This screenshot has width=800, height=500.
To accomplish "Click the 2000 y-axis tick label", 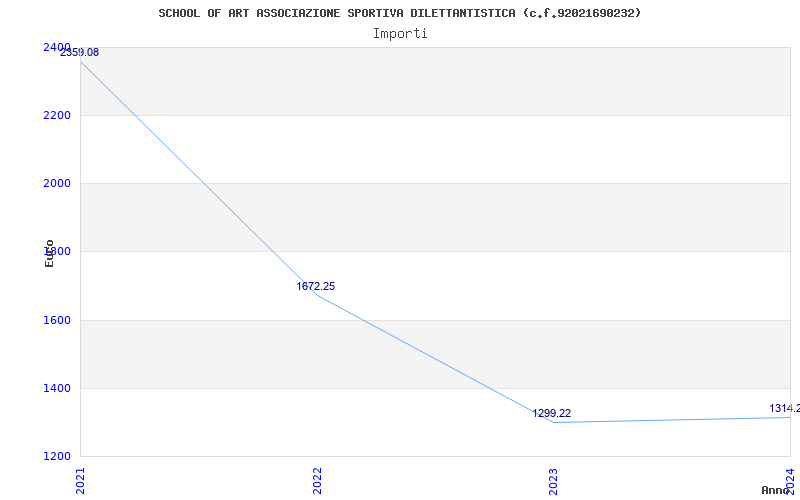I will 57,184.
